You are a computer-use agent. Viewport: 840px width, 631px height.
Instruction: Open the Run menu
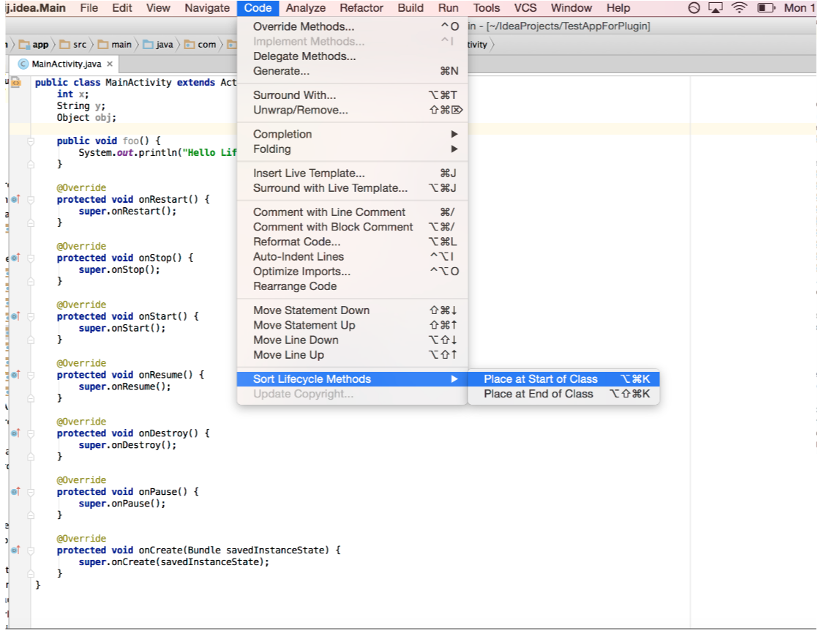(448, 8)
